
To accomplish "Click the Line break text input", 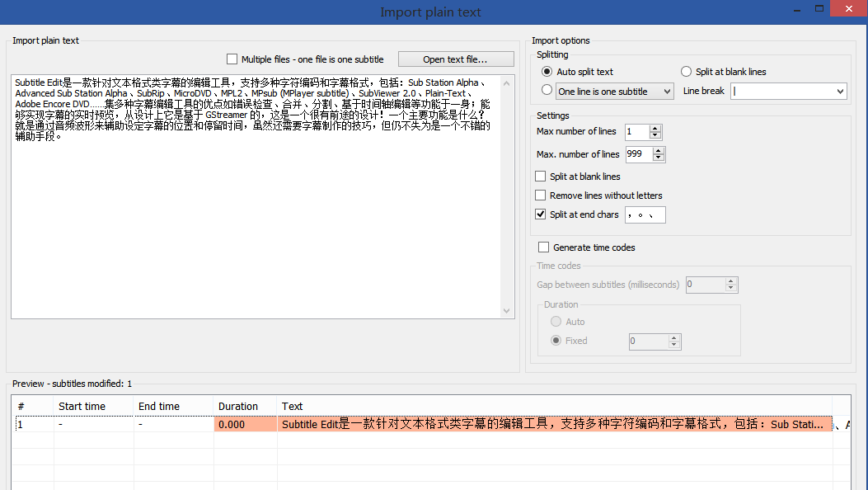I will [x=782, y=92].
